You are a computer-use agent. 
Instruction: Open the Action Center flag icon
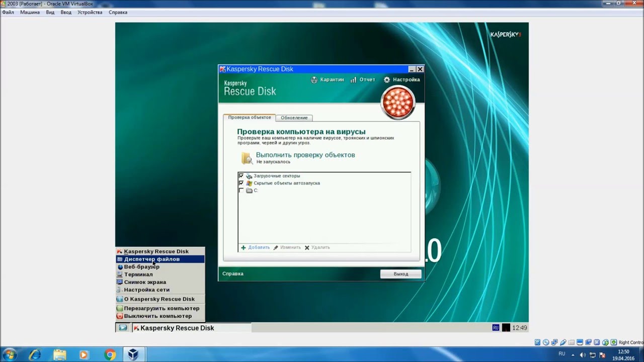click(x=602, y=355)
